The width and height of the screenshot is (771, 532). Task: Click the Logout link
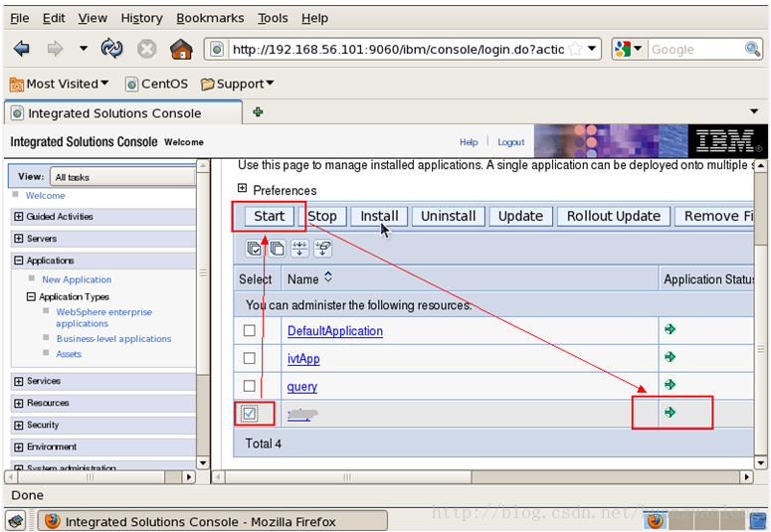pos(511,142)
